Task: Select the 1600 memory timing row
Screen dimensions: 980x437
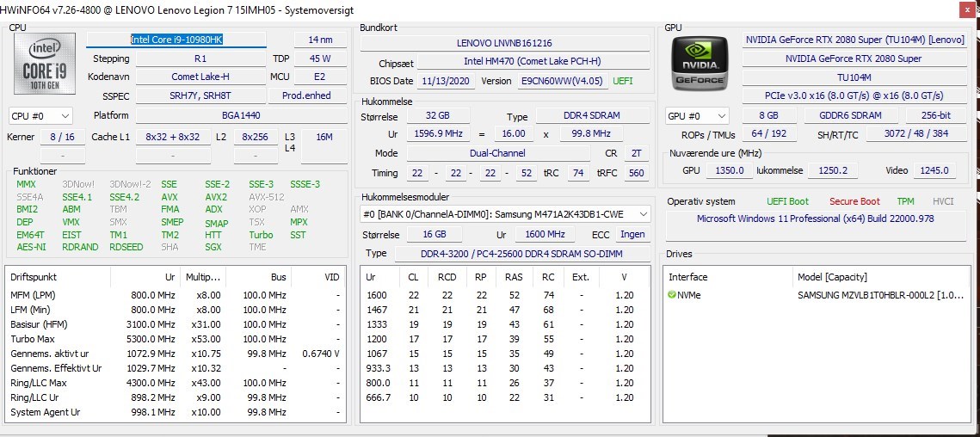Action: (x=506, y=295)
